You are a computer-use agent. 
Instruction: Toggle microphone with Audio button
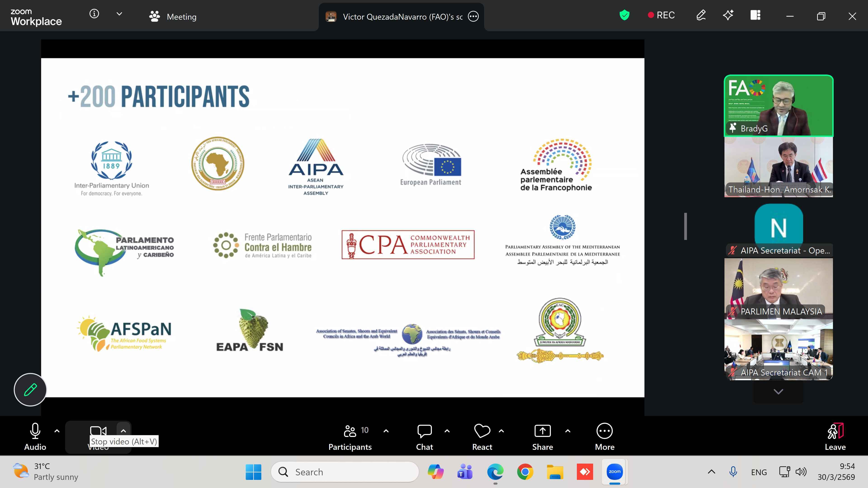pos(35,431)
